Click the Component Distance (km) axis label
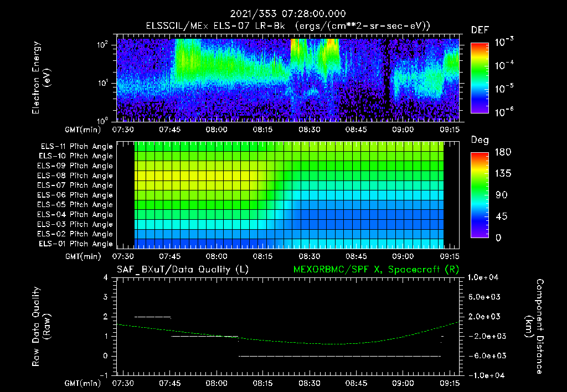This screenshot has width=567, height=392. pyautogui.click(x=534, y=327)
